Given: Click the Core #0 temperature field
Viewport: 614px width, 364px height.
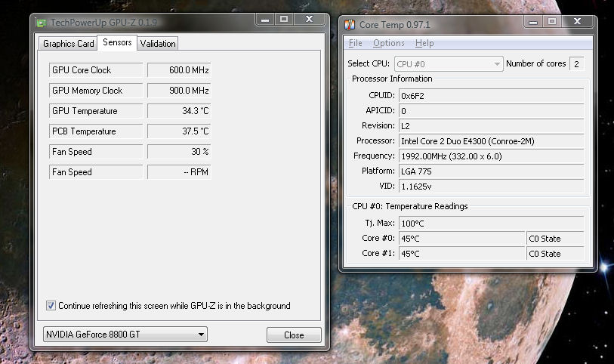Looking at the screenshot, I should pos(462,239).
